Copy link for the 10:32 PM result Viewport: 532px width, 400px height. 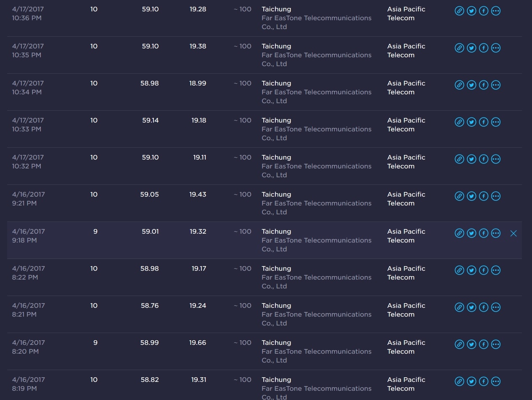(459, 159)
